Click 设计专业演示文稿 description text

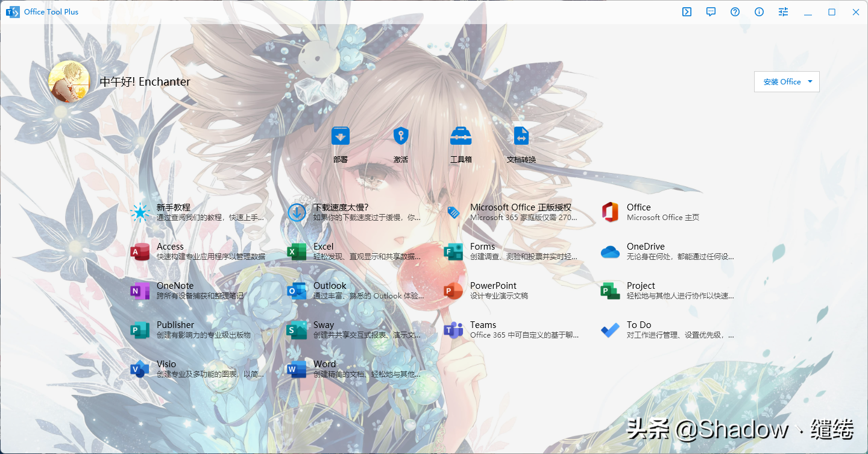[499, 296]
